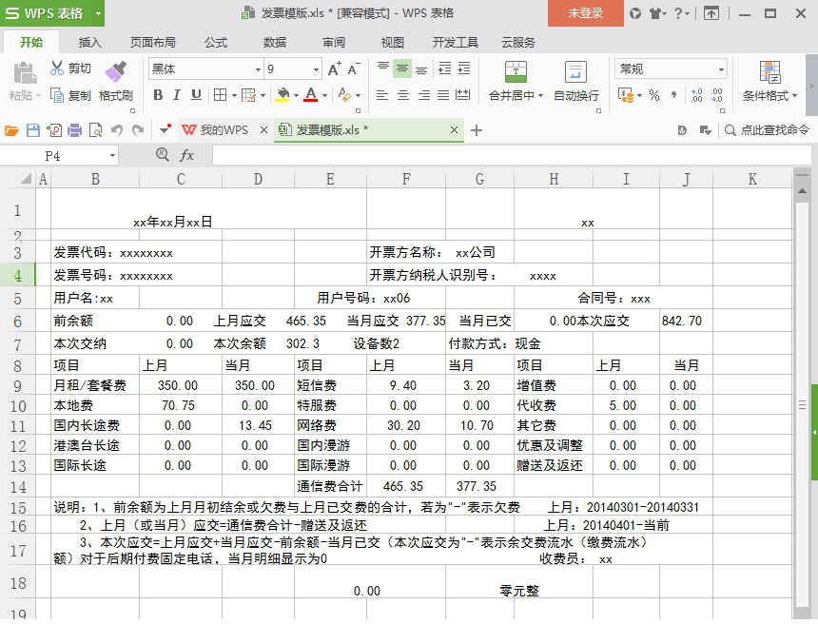Decrease indent icon
The height and width of the screenshot is (644, 818).
tap(444, 68)
